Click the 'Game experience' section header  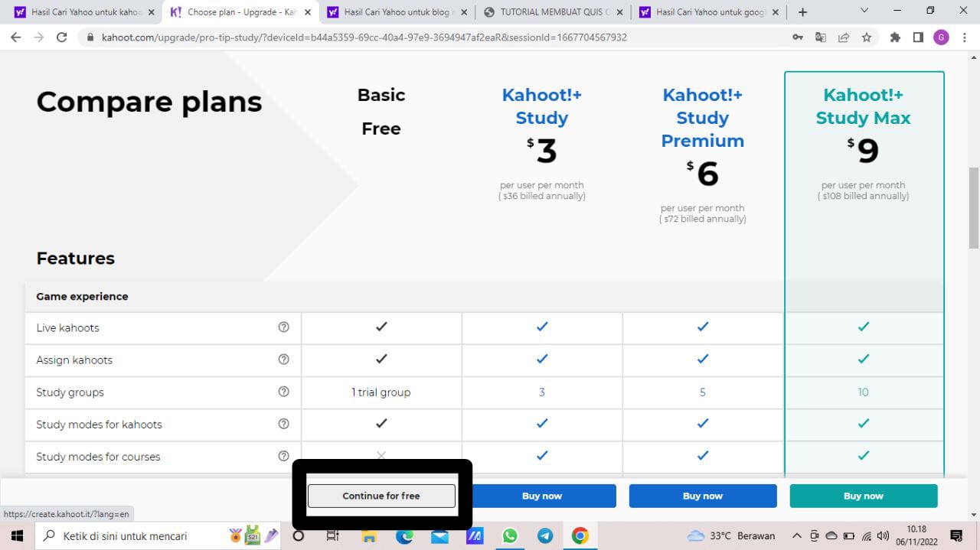pyautogui.click(x=82, y=296)
